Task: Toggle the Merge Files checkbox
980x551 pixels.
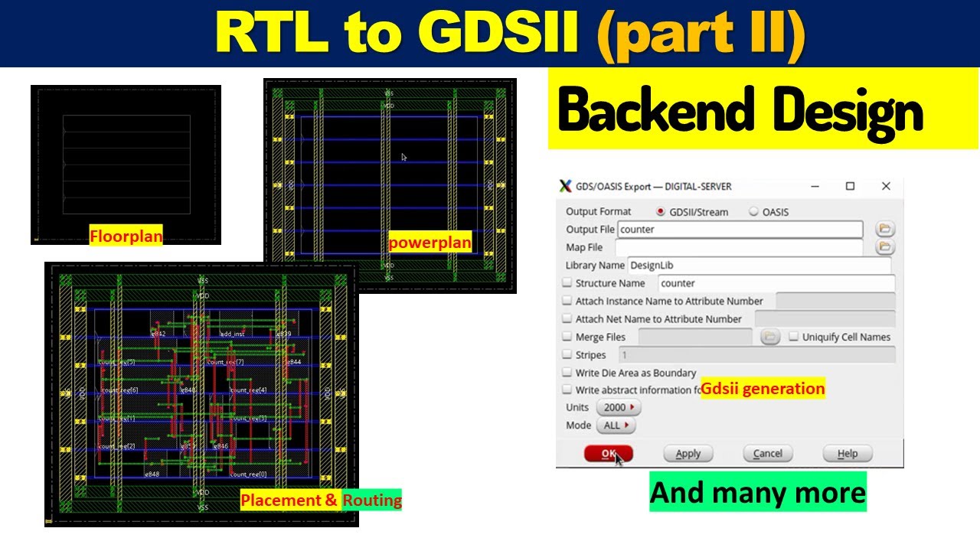Action: tap(567, 337)
